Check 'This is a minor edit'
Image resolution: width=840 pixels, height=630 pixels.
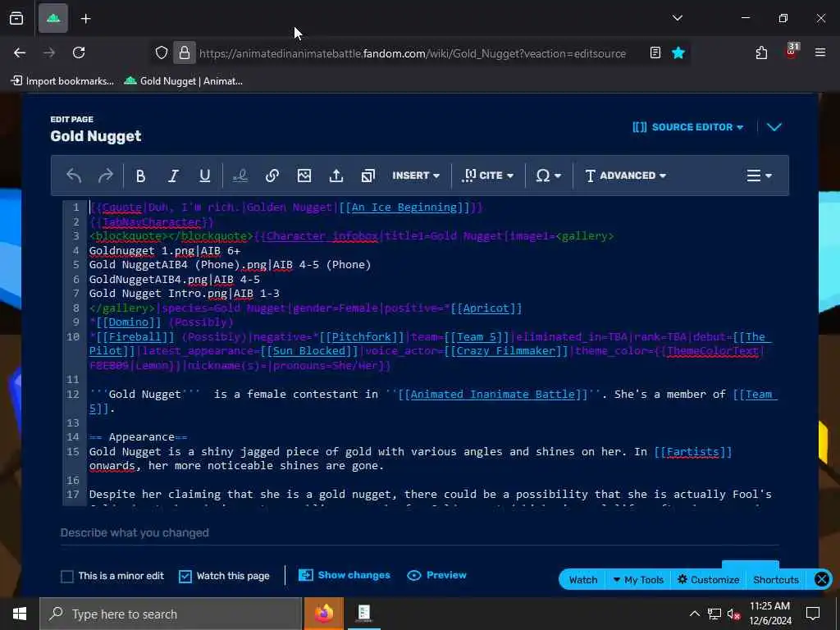pyautogui.click(x=67, y=577)
